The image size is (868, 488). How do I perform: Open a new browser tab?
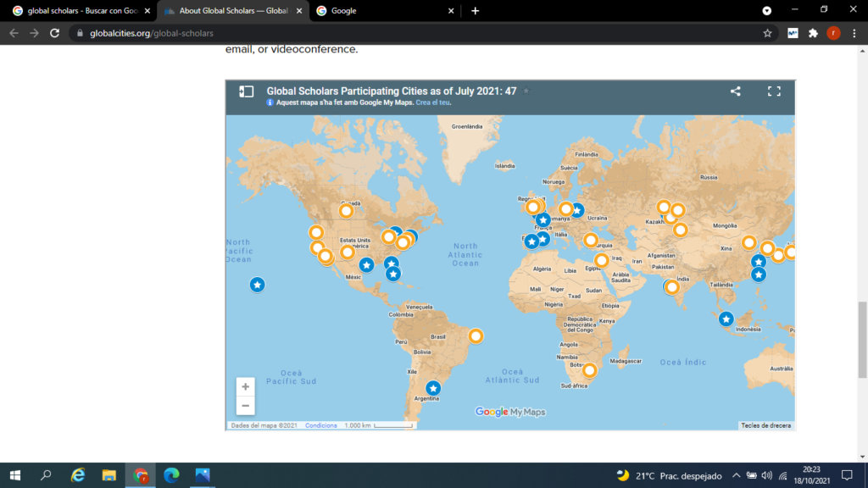(475, 11)
